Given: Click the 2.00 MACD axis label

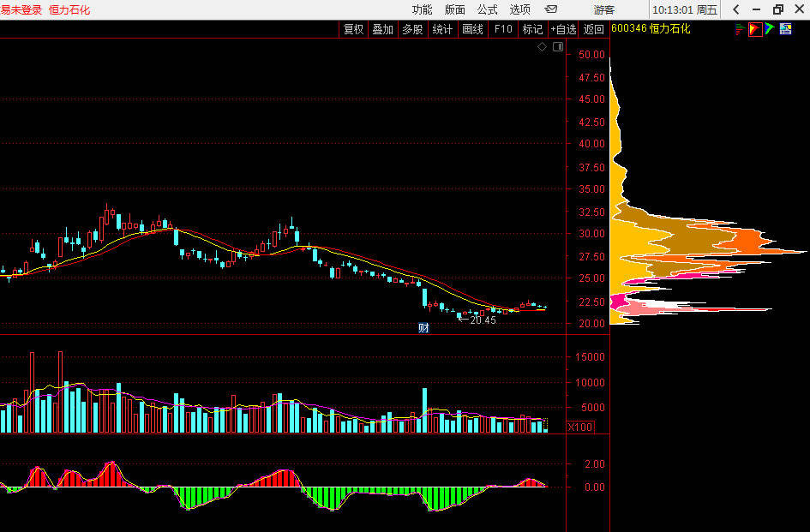Looking at the screenshot, I should pos(594,464).
